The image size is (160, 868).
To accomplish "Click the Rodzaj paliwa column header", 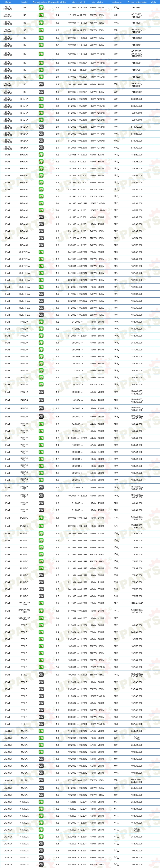I will click(x=40, y=2).
